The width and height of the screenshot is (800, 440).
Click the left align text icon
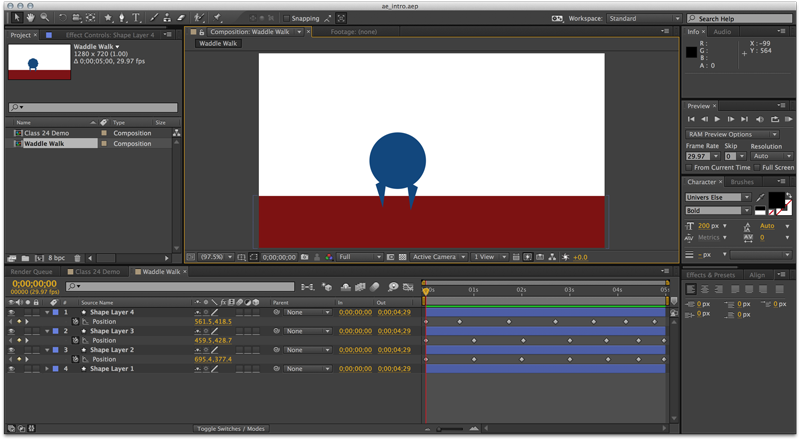coord(691,289)
